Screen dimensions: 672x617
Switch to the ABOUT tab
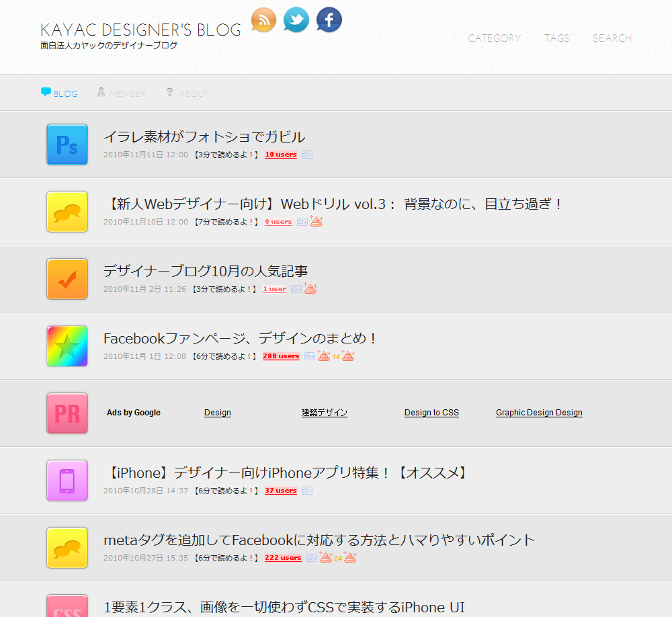coord(187,93)
